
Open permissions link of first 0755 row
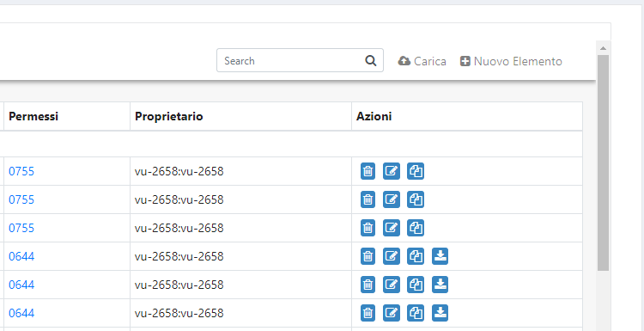pos(21,171)
